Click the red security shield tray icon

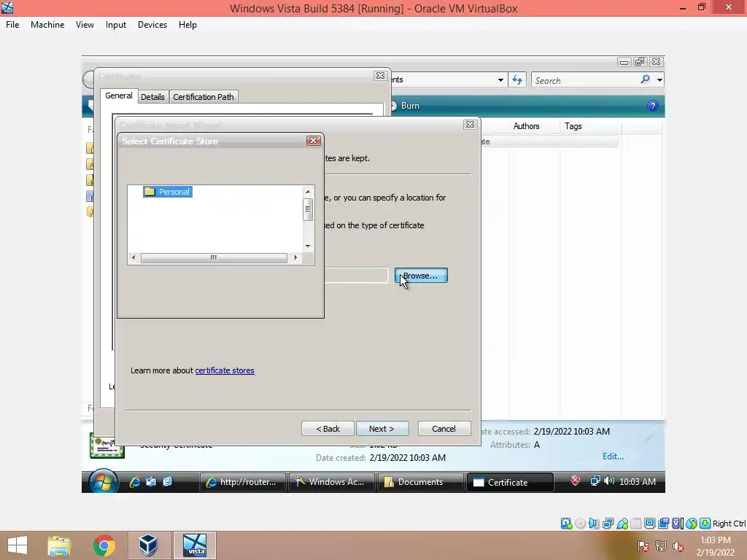[x=575, y=481]
